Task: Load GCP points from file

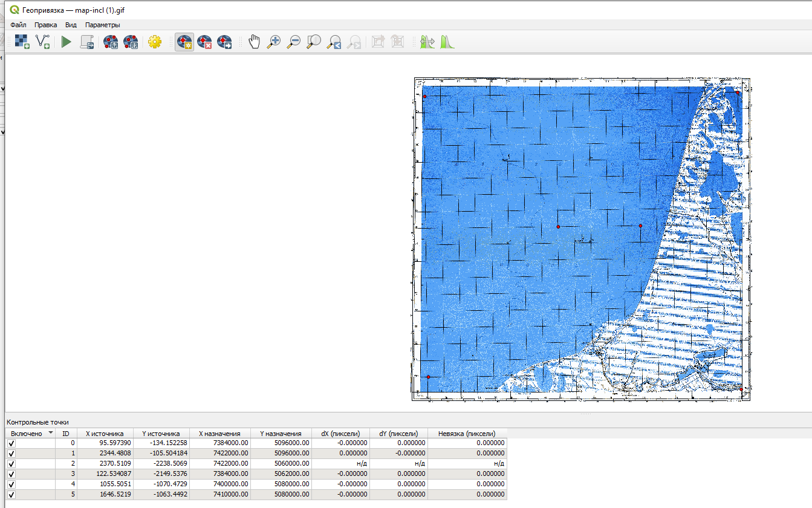Action: 111,42
